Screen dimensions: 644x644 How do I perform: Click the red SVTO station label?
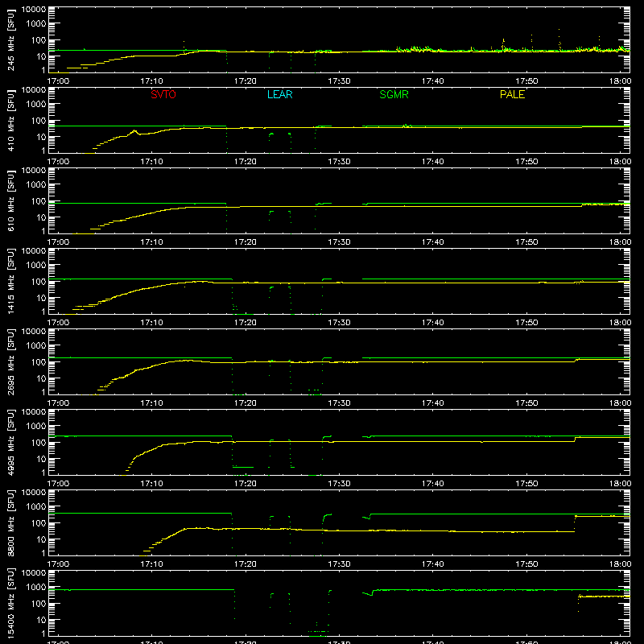pos(163,94)
